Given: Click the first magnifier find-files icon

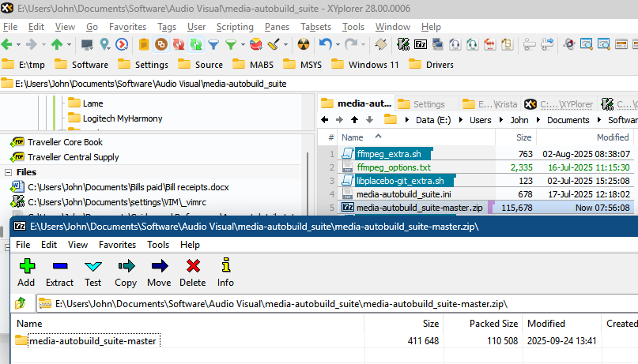Looking at the screenshot, I should click(x=587, y=44).
